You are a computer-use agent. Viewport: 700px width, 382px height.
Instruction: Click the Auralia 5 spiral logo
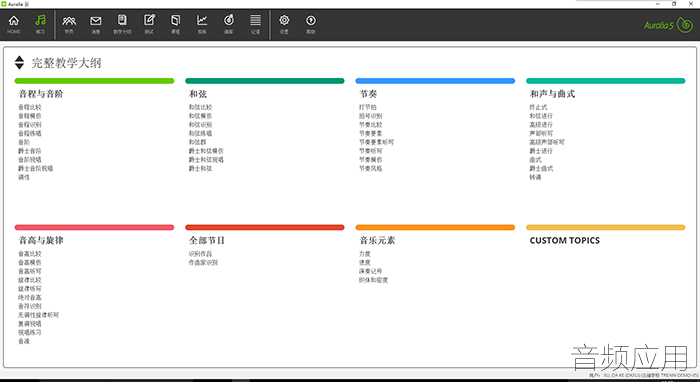tap(684, 25)
